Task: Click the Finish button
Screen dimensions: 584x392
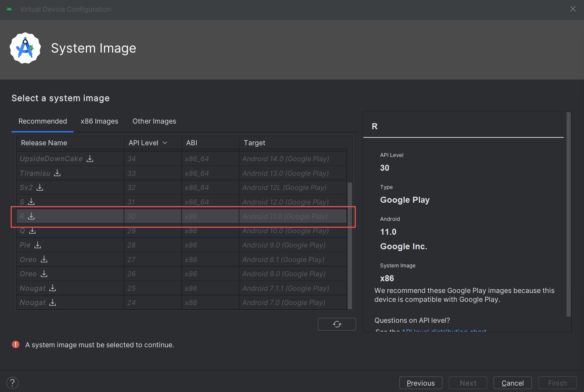Action: point(557,383)
